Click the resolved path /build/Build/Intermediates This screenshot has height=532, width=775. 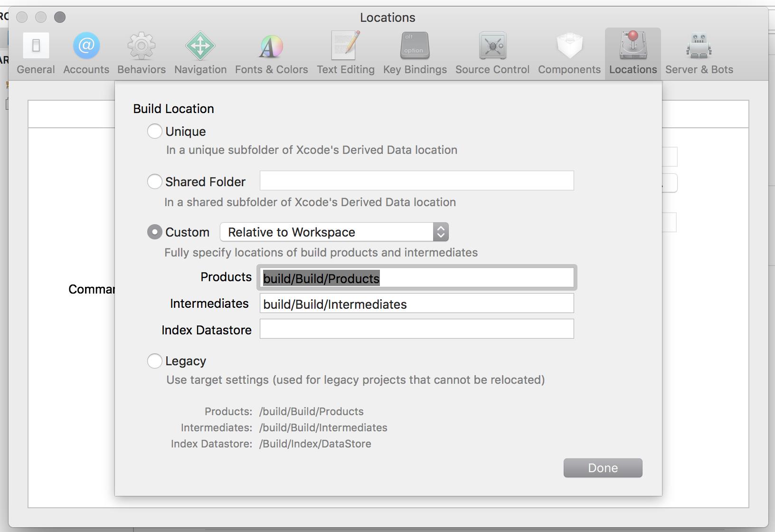[x=323, y=427]
